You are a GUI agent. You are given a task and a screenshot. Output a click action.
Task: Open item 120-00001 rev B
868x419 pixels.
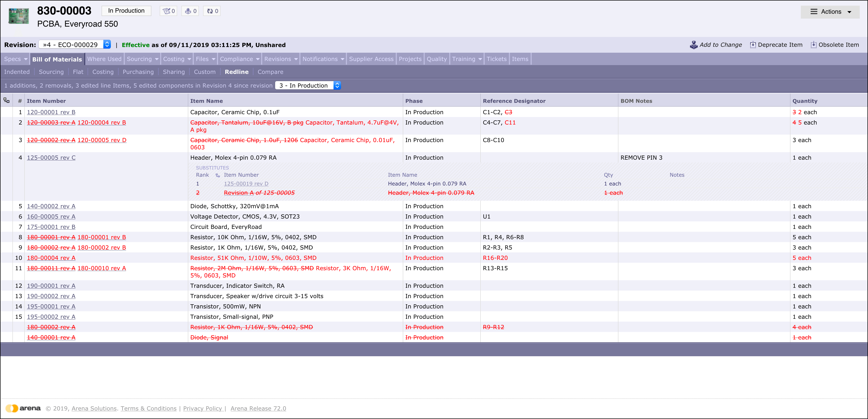tap(51, 112)
